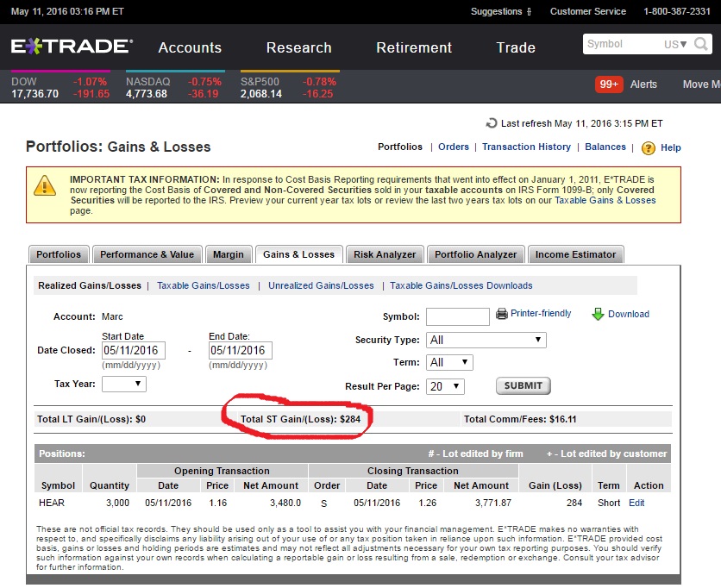Click the Download link text

coord(629,314)
